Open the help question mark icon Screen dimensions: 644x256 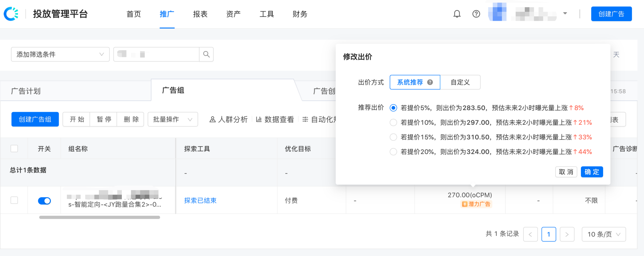click(x=476, y=14)
